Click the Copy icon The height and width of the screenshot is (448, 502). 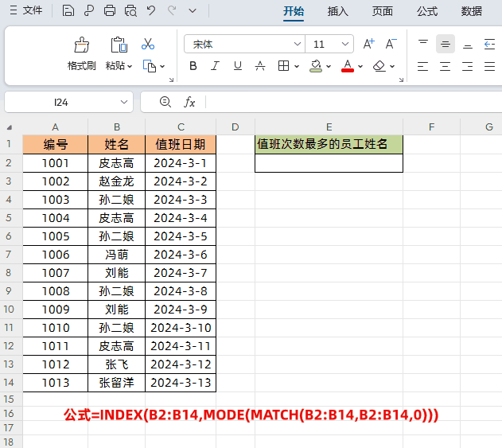pyautogui.click(x=150, y=66)
